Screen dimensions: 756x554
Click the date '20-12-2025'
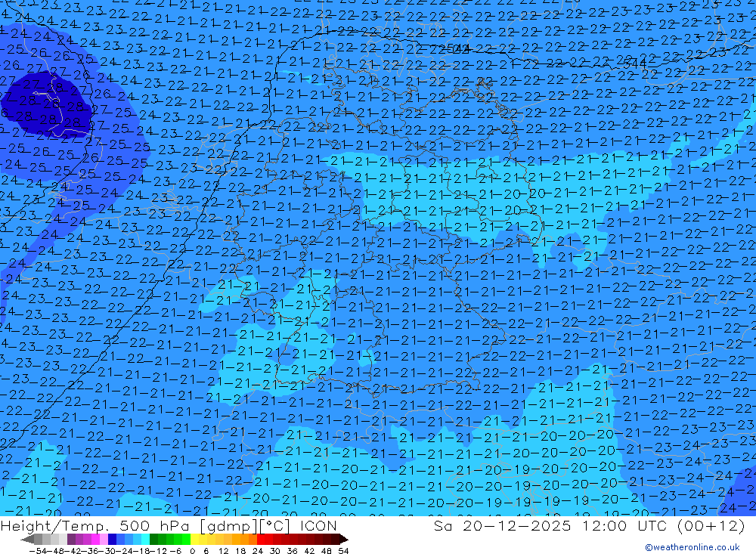(x=517, y=525)
